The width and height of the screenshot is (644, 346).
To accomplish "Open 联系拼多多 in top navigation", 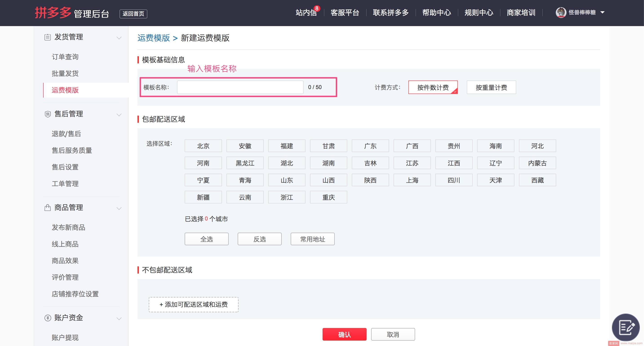I will pos(391,13).
